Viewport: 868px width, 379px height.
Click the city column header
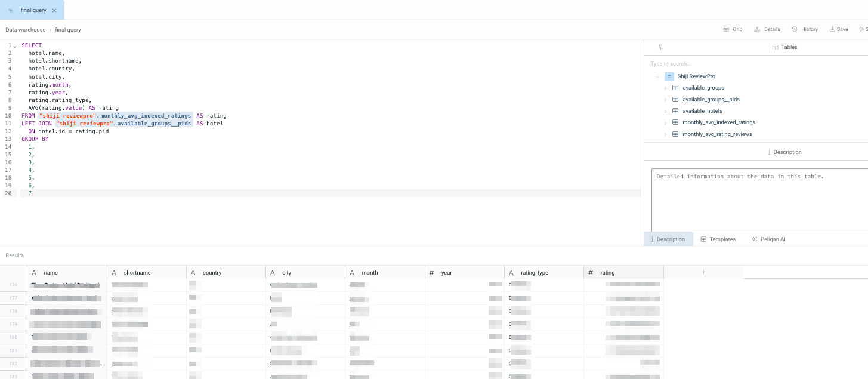point(305,273)
